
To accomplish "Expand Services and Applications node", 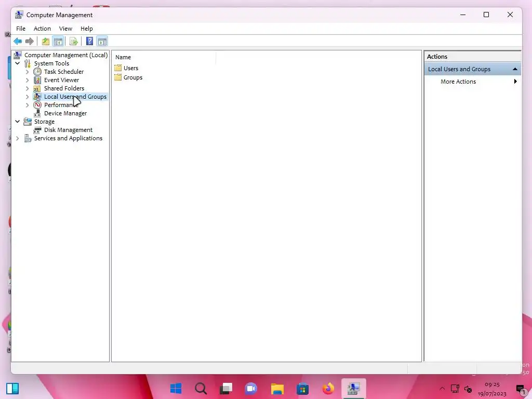I will click(17, 138).
